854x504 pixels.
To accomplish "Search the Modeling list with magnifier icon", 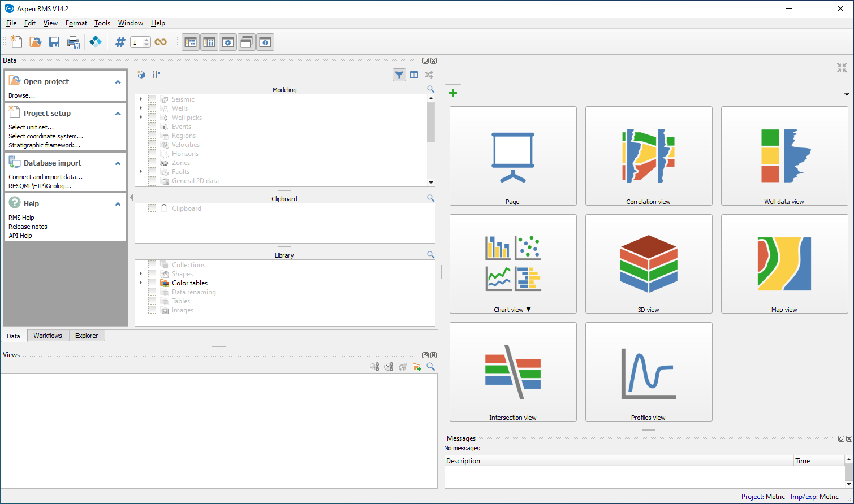I will tap(431, 89).
